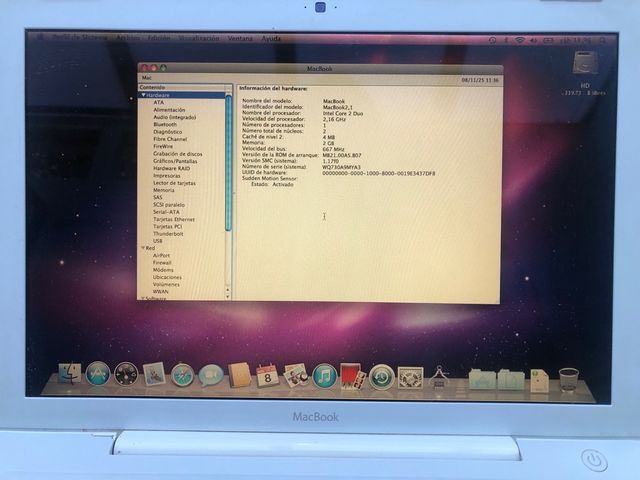Click the sidebar vertical scrollbar thumb
The height and width of the screenshot is (480, 640).
[228, 162]
